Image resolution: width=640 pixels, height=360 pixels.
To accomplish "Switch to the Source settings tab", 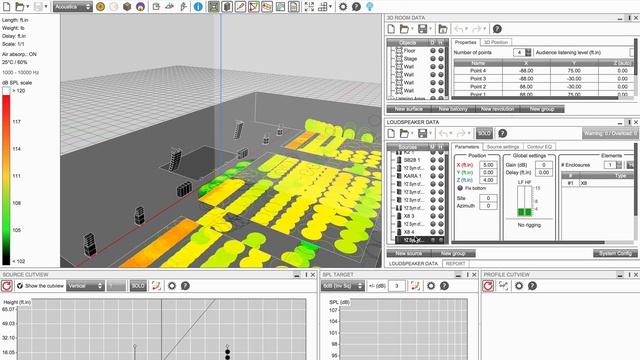I will pyautogui.click(x=503, y=147).
